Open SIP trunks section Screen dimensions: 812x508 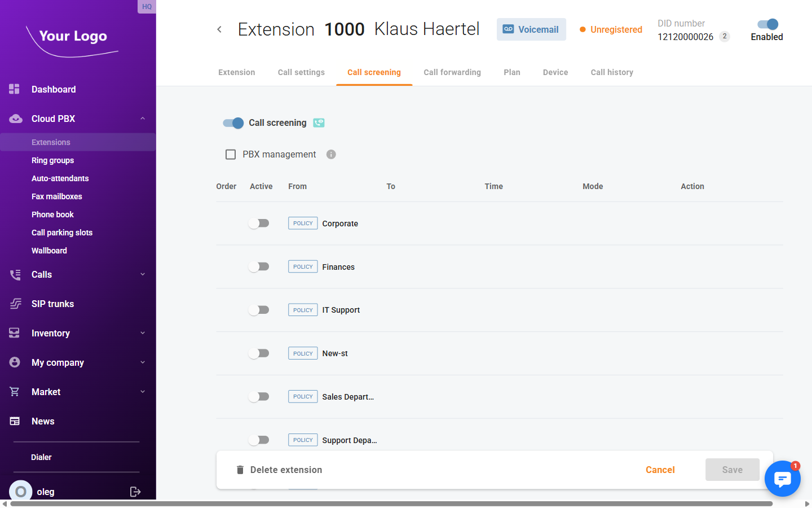tap(52, 304)
